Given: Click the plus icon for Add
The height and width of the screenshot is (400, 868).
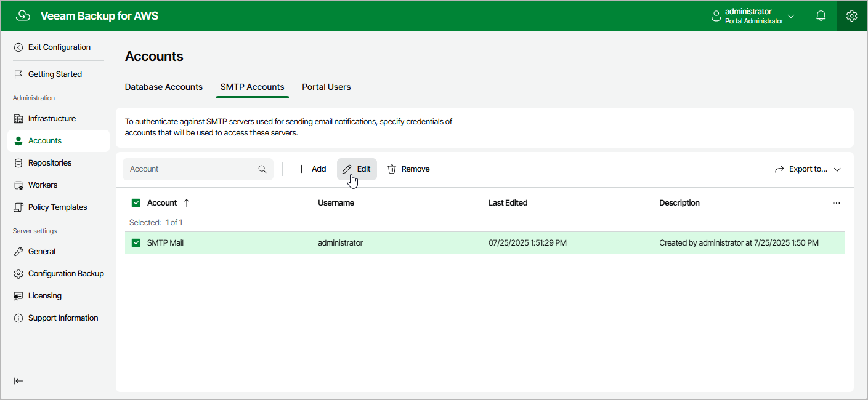Looking at the screenshot, I should [301, 169].
